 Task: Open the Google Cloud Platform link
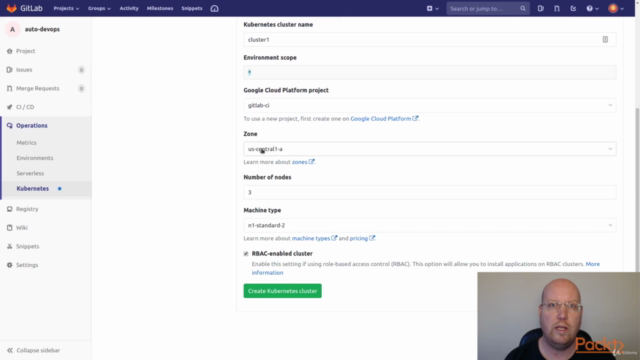(x=381, y=118)
